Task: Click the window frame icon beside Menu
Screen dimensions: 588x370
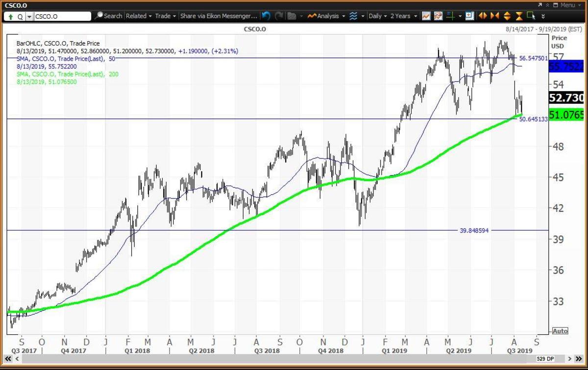Action: pyautogui.click(x=555, y=5)
